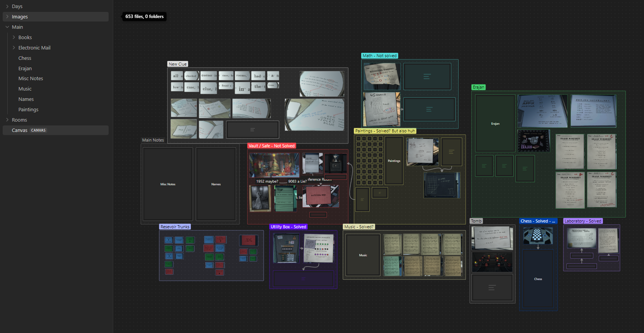Select the dark Erajan book cover image
This screenshot has width=644, height=333.
click(x=533, y=141)
